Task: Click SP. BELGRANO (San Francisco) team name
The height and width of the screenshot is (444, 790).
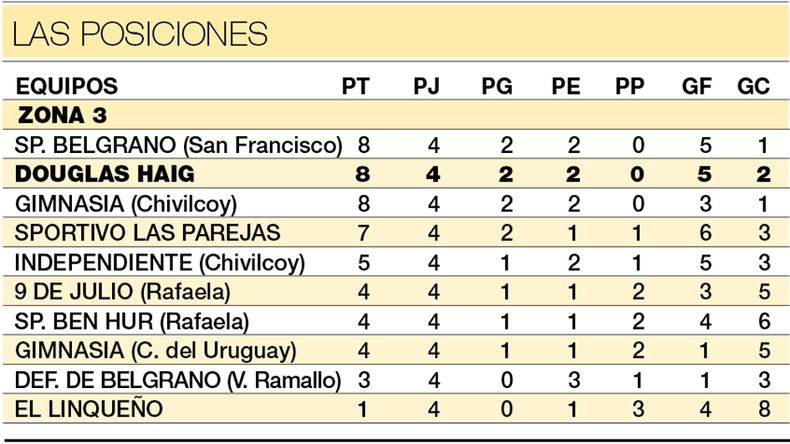Action: pos(179,145)
